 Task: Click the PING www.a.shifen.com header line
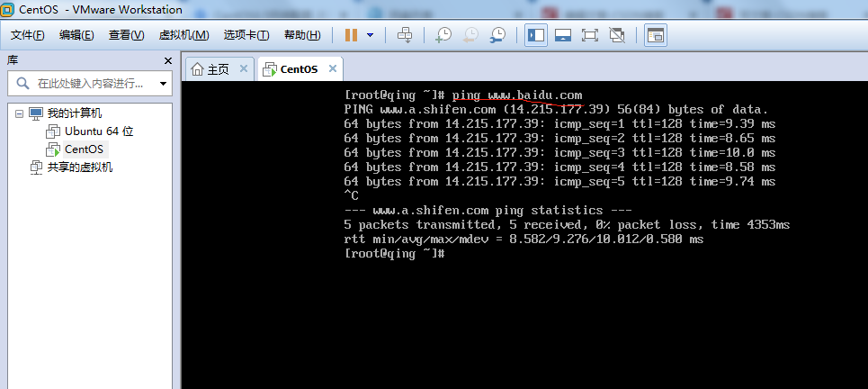[x=556, y=110]
